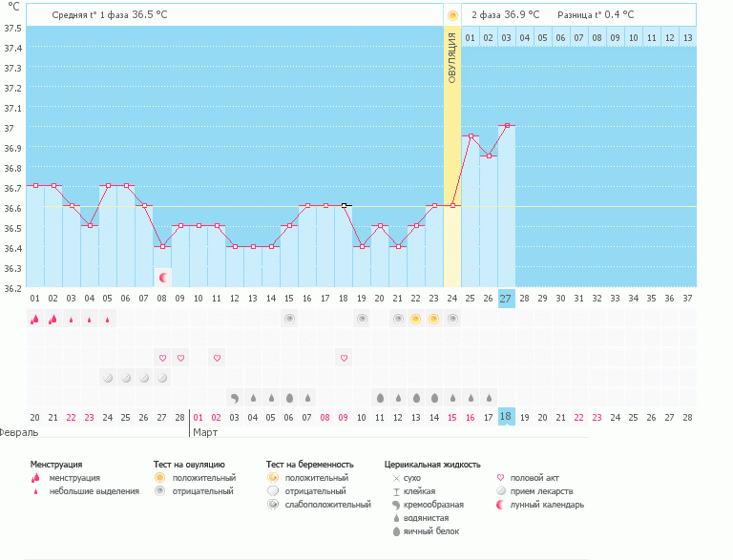
Task: Select the positive ovulation test icon on day 22
Action: click(415, 320)
